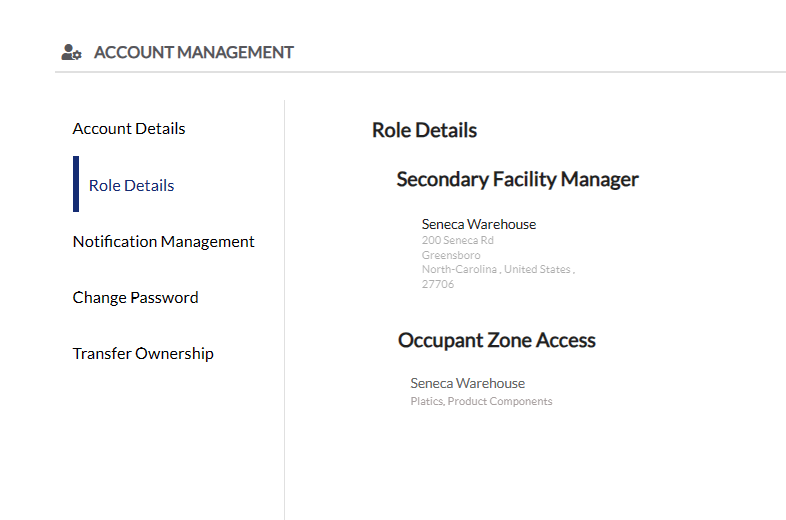Click the Secondary Facility Manager heading

pos(517,180)
